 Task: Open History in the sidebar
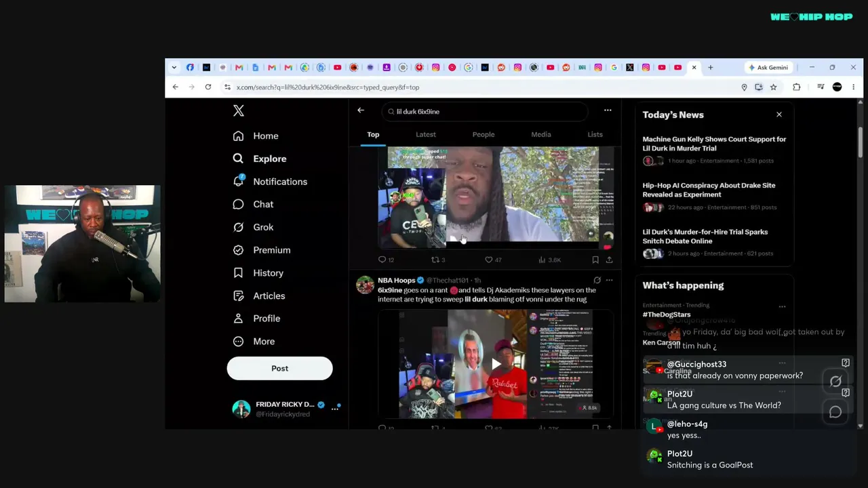click(258, 273)
